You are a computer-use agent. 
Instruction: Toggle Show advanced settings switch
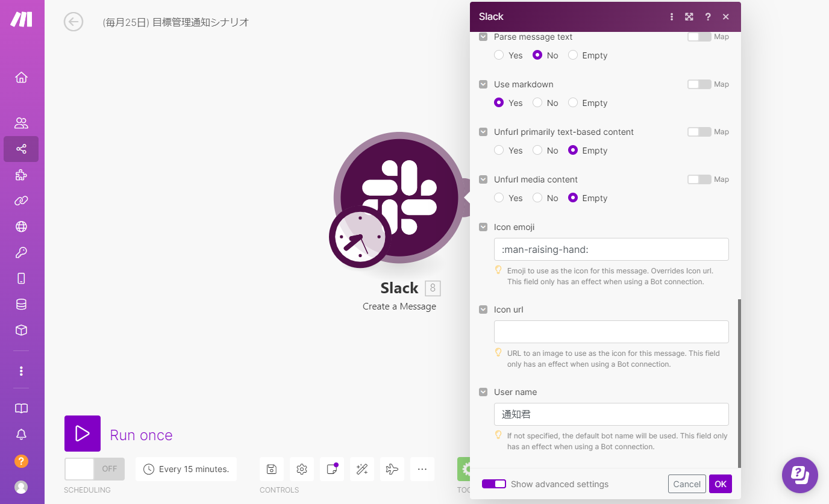click(493, 484)
